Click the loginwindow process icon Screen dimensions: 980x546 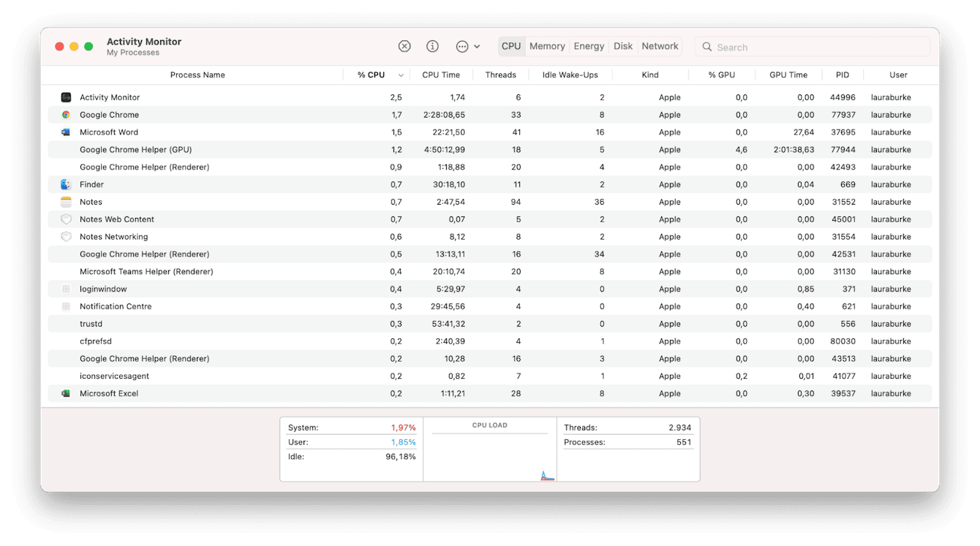pos(66,289)
